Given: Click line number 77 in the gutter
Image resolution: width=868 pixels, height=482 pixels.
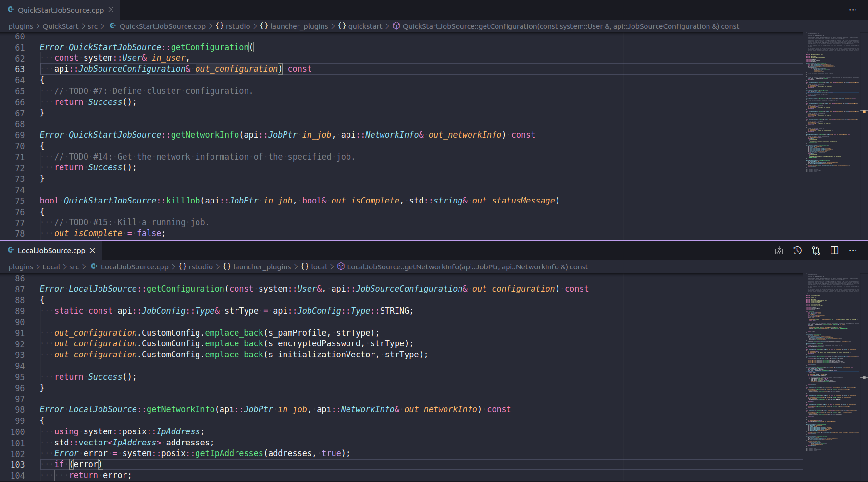Looking at the screenshot, I should pos(20,222).
